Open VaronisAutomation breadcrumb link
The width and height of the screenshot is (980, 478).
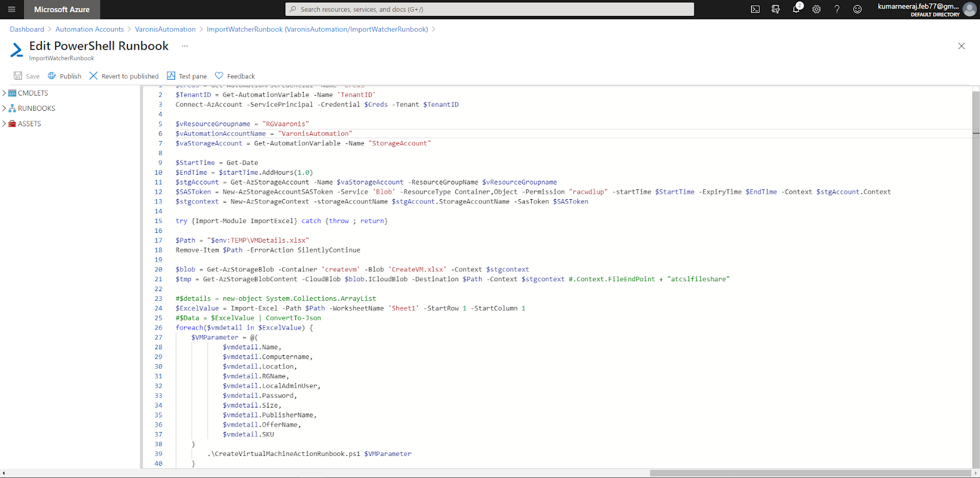165,29
